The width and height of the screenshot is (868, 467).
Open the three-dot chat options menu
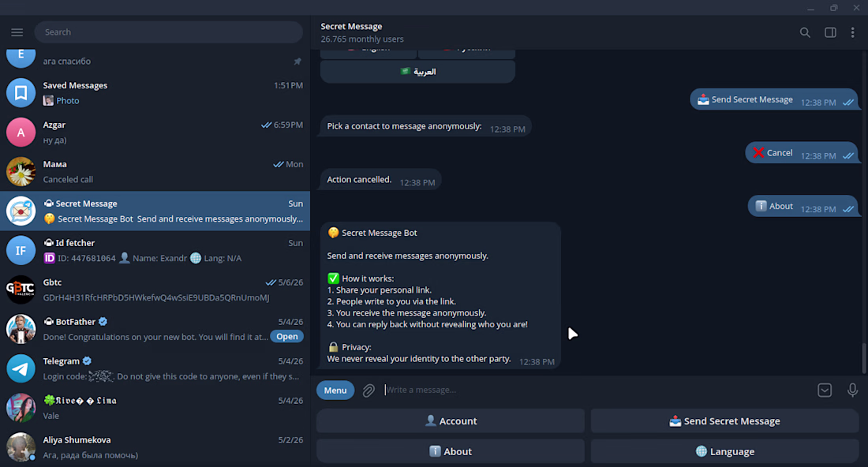click(x=852, y=32)
